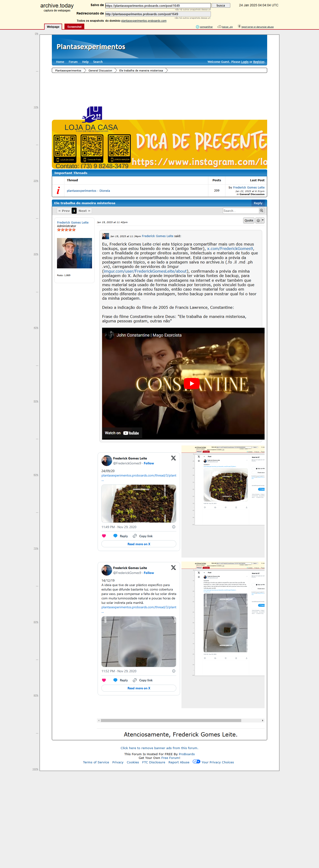Click the info icon on the 11:49 PM tweet
This screenshot has width=319, height=868.
(174, 527)
